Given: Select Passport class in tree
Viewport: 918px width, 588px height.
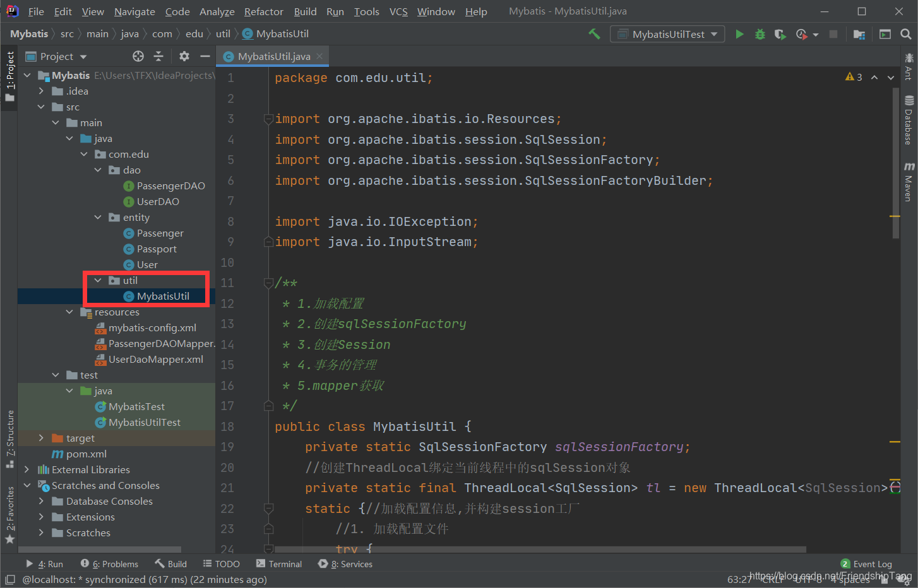Looking at the screenshot, I should pyautogui.click(x=150, y=249).
